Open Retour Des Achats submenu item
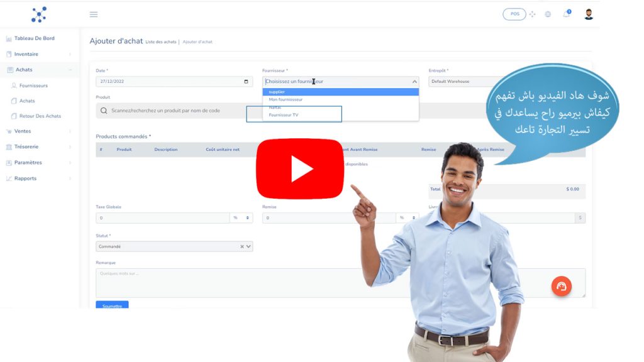644x362 pixels. coord(40,116)
